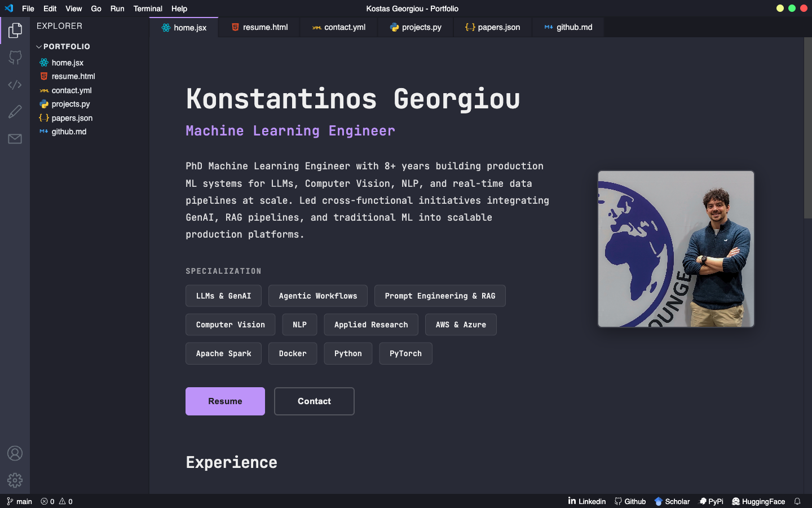Click the Experience section heading
This screenshot has width=812, height=508.
click(x=231, y=462)
